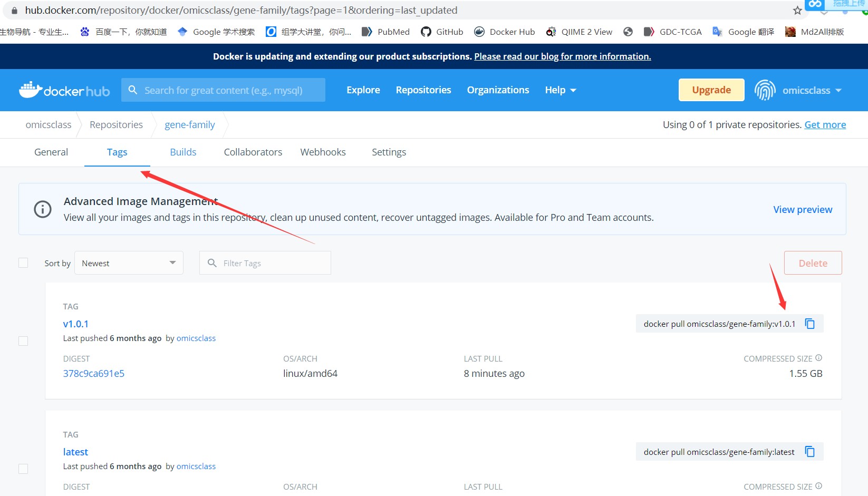The image size is (868, 496).
Task: Switch to the Settings tab
Action: click(x=389, y=152)
